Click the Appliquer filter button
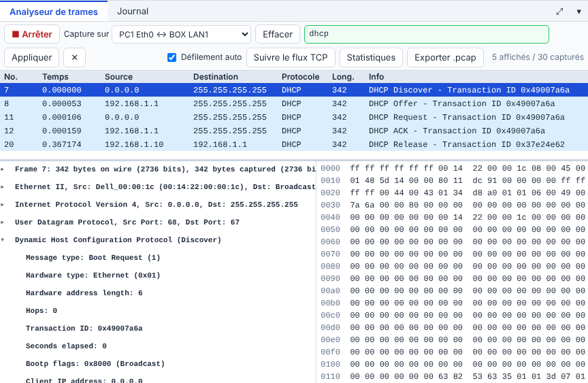This screenshot has height=383, width=588. 31,57
